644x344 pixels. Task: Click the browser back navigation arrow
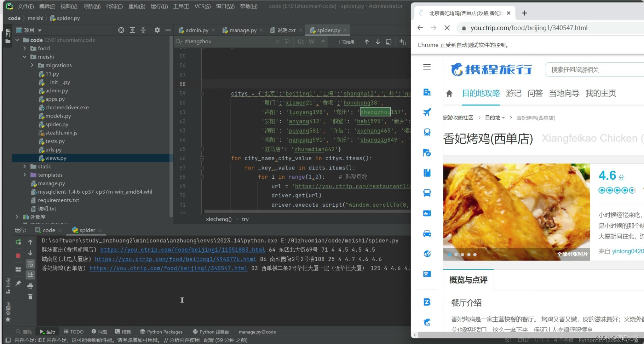tap(421, 28)
